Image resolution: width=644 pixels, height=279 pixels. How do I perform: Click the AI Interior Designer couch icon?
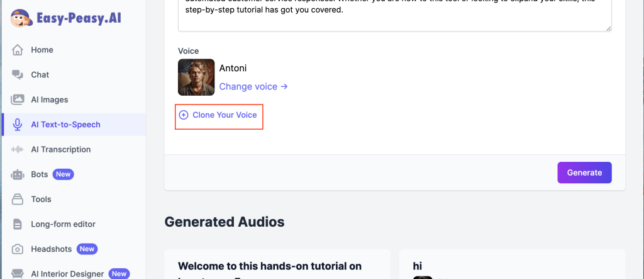[18, 274]
